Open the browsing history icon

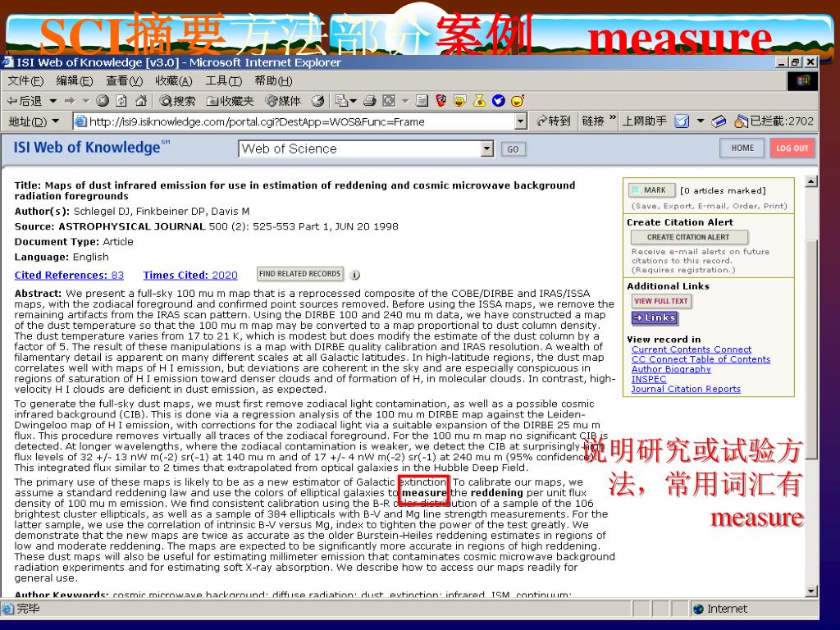318,101
